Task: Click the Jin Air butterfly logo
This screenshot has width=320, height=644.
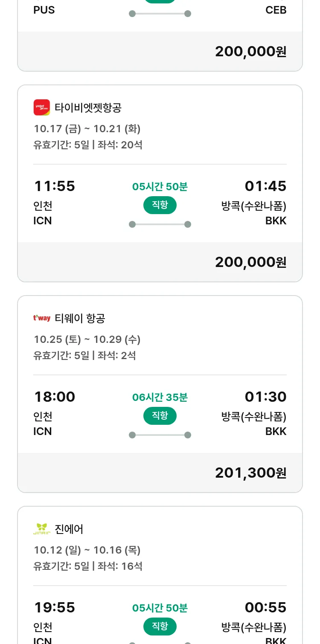Action: click(42, 529)
